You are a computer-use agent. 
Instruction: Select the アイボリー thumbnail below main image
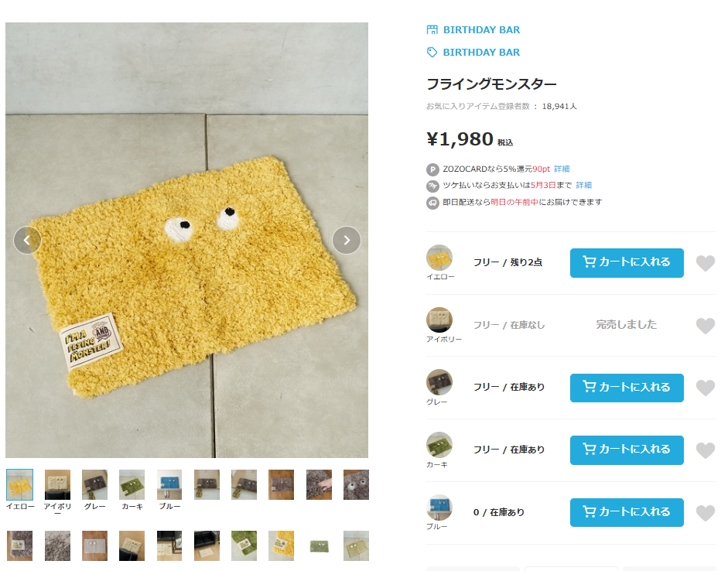click(57, 484)
